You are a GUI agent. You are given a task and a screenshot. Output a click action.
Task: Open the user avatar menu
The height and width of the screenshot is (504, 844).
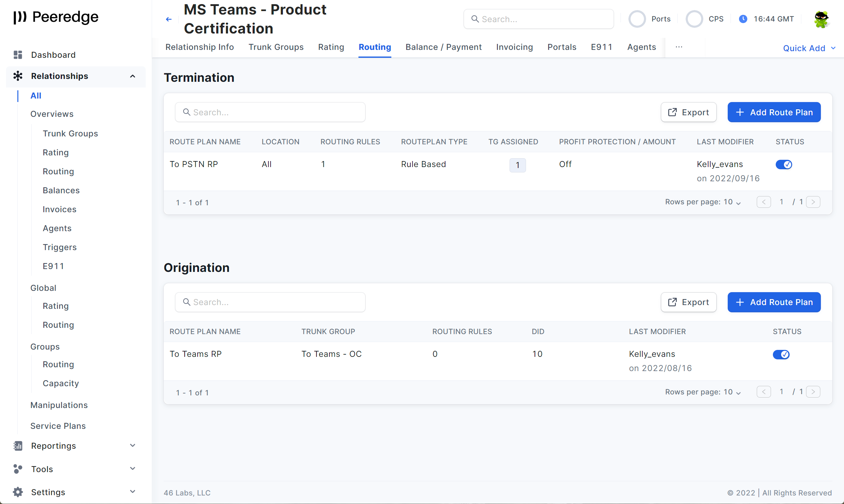point(821,19)
